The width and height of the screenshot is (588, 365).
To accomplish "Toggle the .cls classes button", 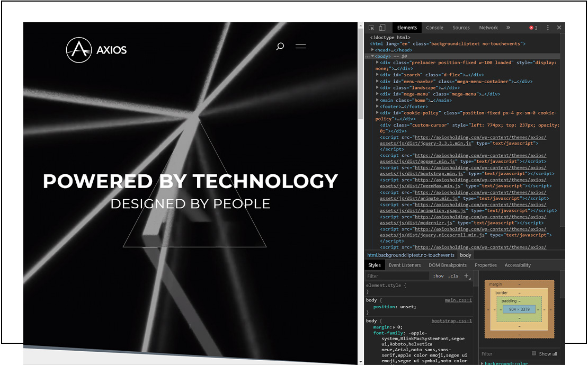I will point(454,276).
